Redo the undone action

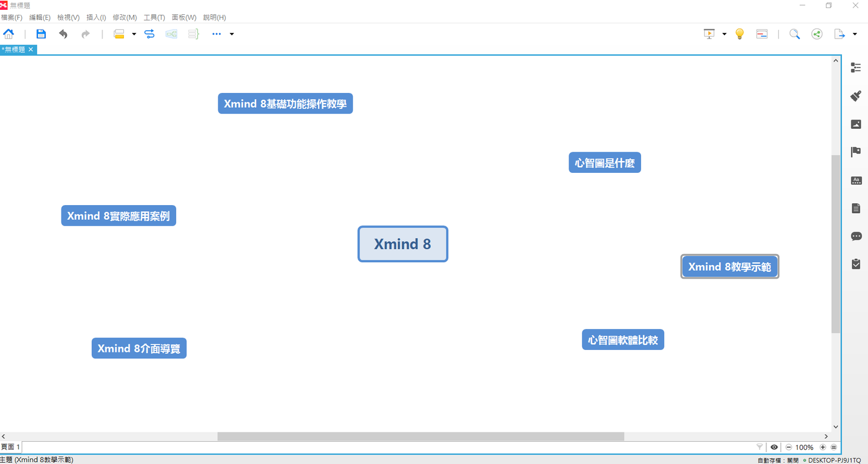86,34
